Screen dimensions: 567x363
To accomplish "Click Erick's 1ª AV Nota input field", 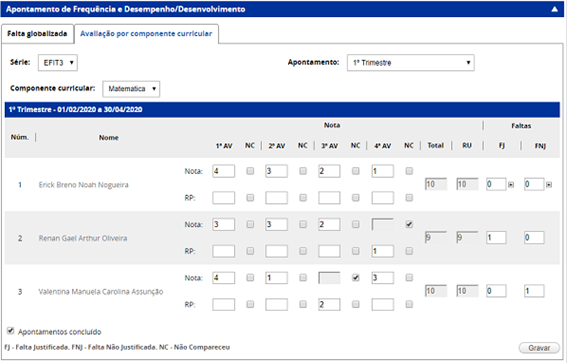I will click(x=223, y=171).
